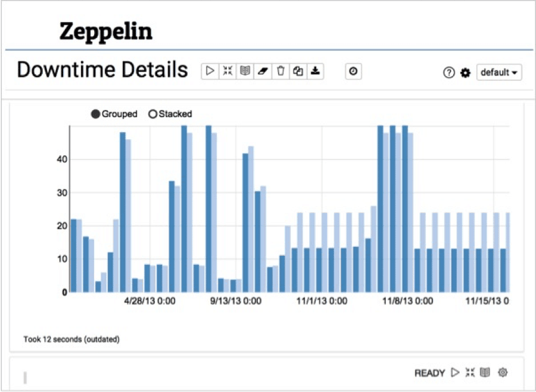Click the show/hide code toolbar icon
The width and height of the screenshot is (536, 392).
point(228,71)
